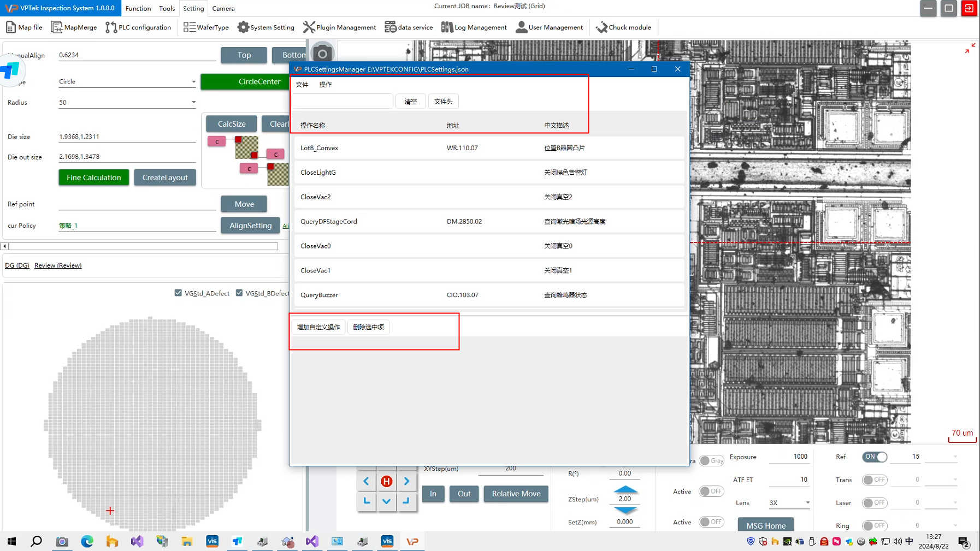The width and height of the screenshot is (980, 551).
Task: Toggle VGStd_ADefect checkbox
Action: point(178,293)
